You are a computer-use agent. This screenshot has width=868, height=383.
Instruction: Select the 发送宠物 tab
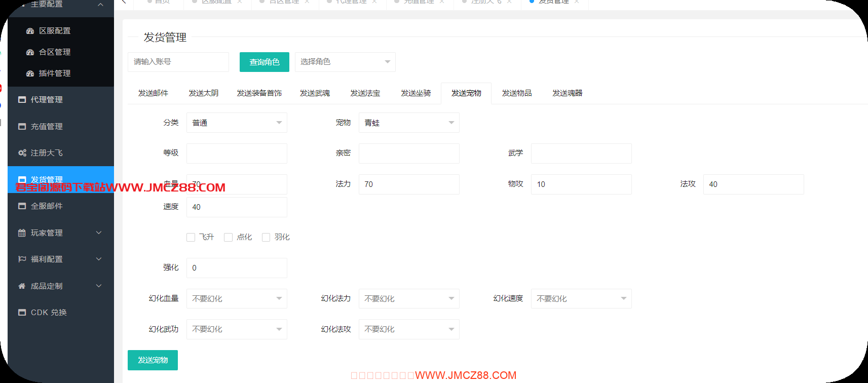pos(466,93)
